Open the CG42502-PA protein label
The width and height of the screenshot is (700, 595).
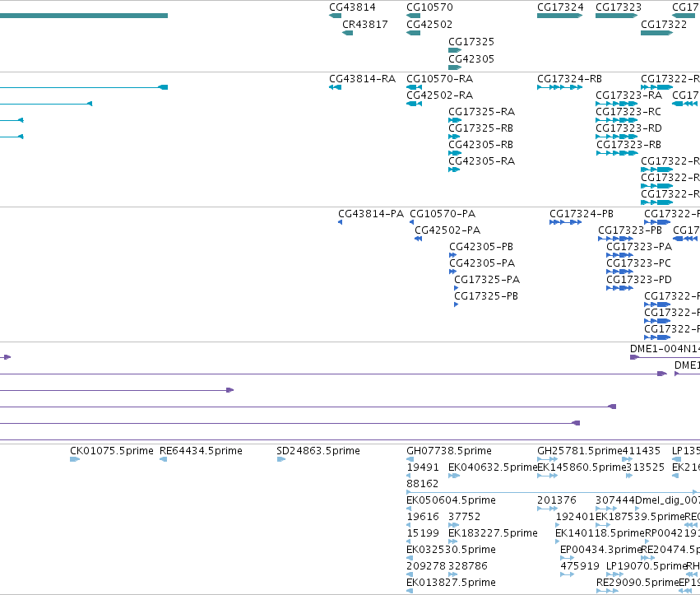[447, 230]
